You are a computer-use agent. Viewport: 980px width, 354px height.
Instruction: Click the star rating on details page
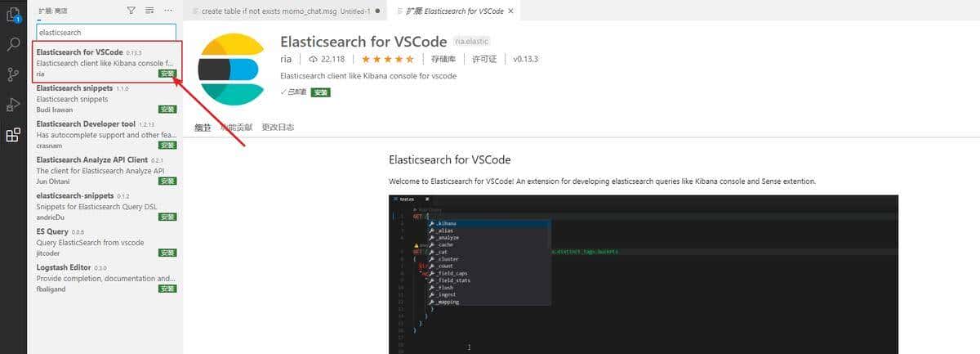point(389,59)
